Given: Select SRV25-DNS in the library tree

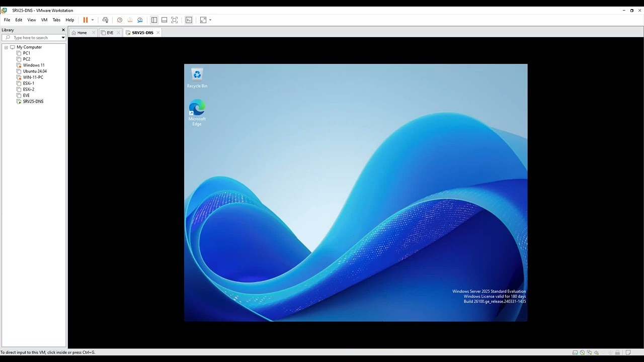Looking at the screenshot, I should pos(33,102).
